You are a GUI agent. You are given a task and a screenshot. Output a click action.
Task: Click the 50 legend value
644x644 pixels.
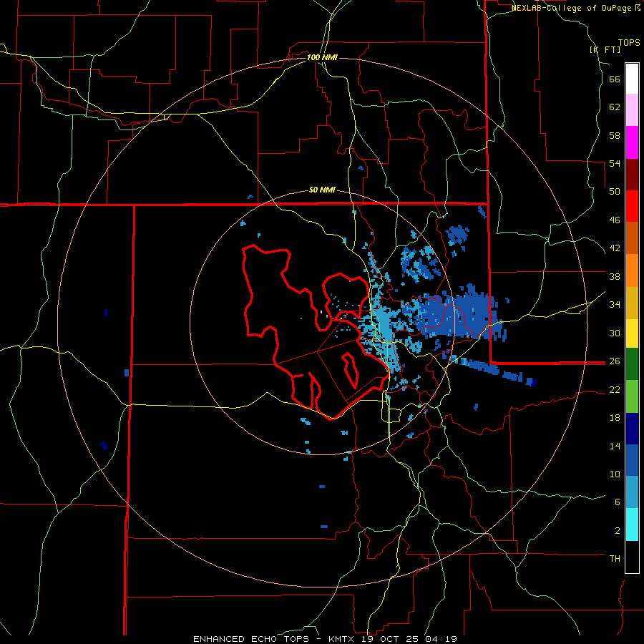coord(615,192)
